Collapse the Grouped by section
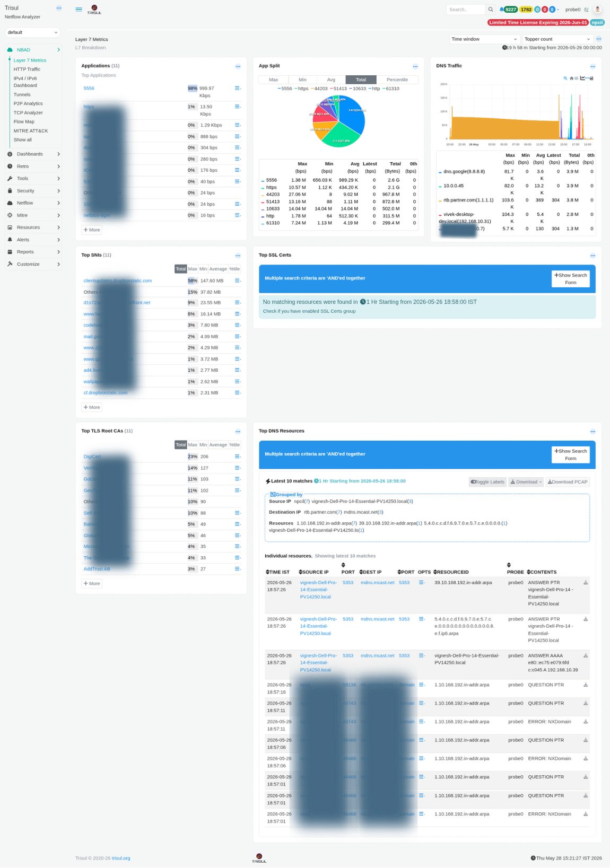The height and width of the screenshot is (868, 610). pos(286,495)
